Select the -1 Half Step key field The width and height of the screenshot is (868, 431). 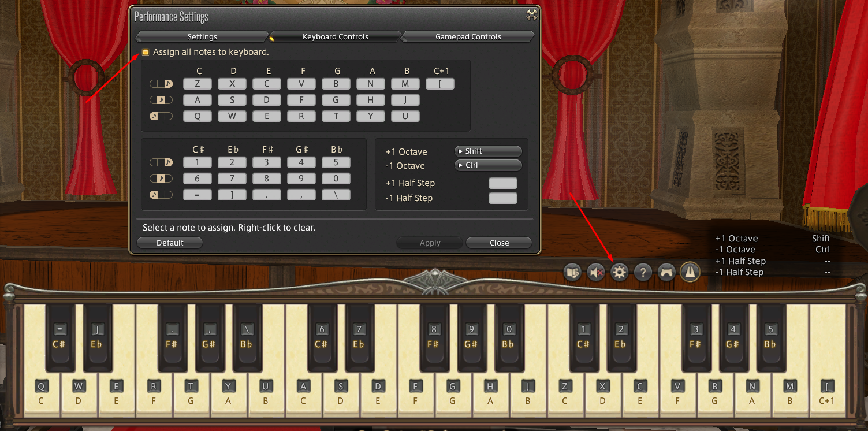click(x=502, y=198)
